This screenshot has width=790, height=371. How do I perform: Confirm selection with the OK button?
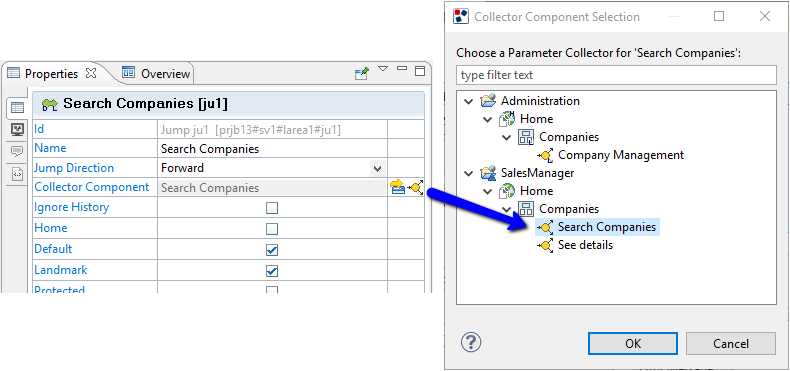633,344
